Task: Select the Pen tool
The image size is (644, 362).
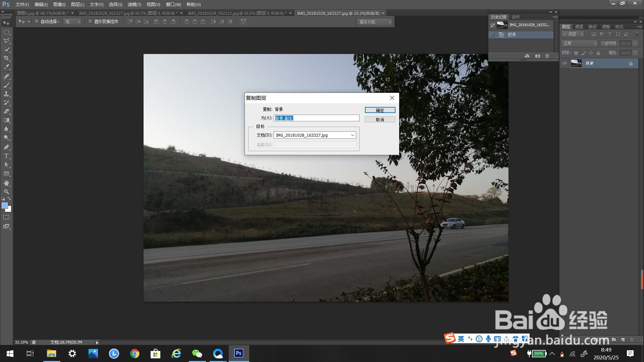Action: [6, 147]
